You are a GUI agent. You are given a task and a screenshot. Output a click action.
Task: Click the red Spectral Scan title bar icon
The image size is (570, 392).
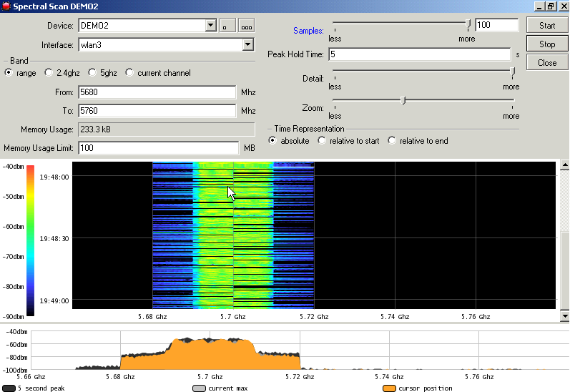[6, 6]
